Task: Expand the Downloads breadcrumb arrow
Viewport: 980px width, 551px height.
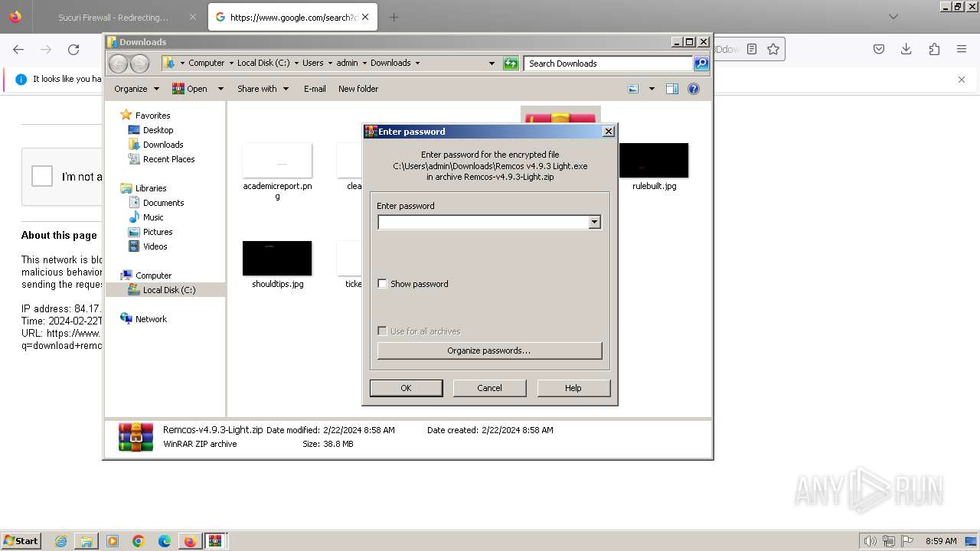Action: [x=417, y=63]
